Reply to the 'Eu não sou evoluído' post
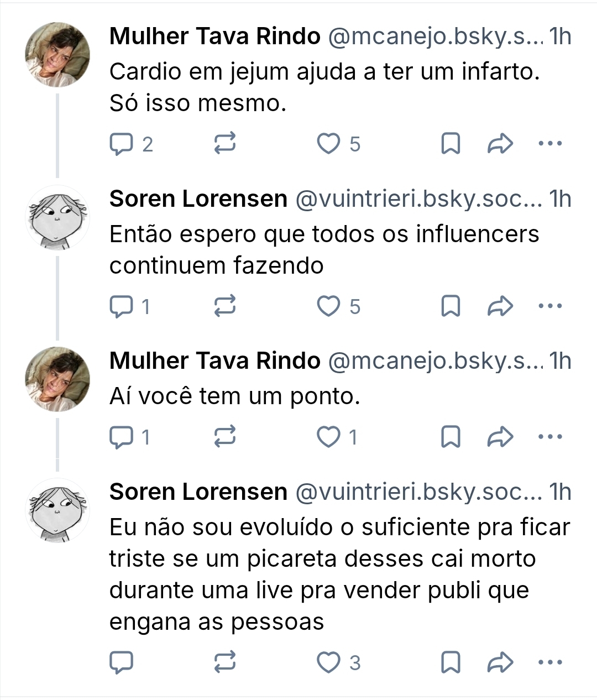 click(x=122, y=662)
